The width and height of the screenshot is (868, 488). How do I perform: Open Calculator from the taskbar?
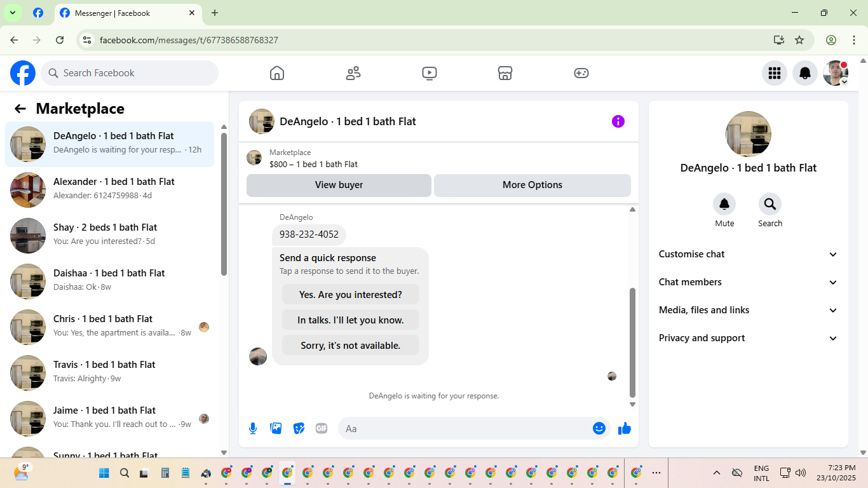[x=165, y=473]
